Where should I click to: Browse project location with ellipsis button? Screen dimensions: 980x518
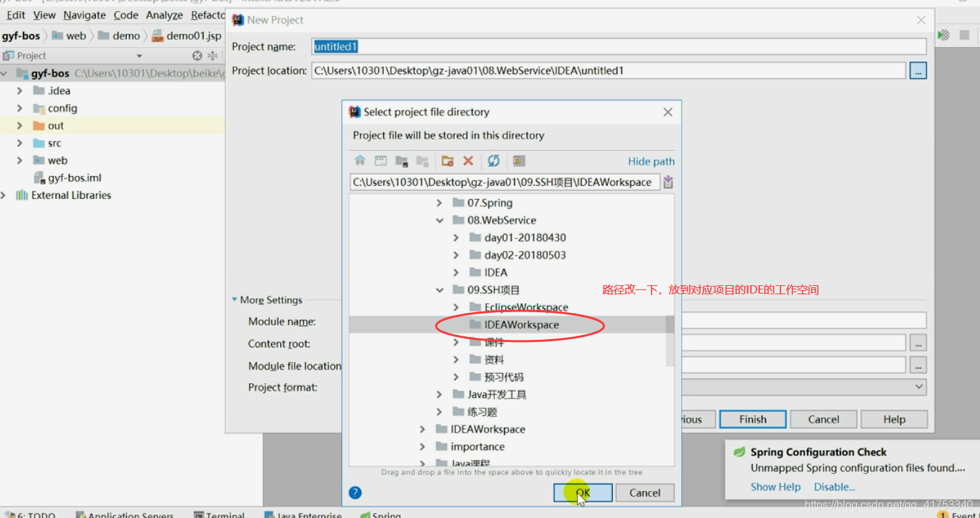pyautogui.click(x=918, y=70)
